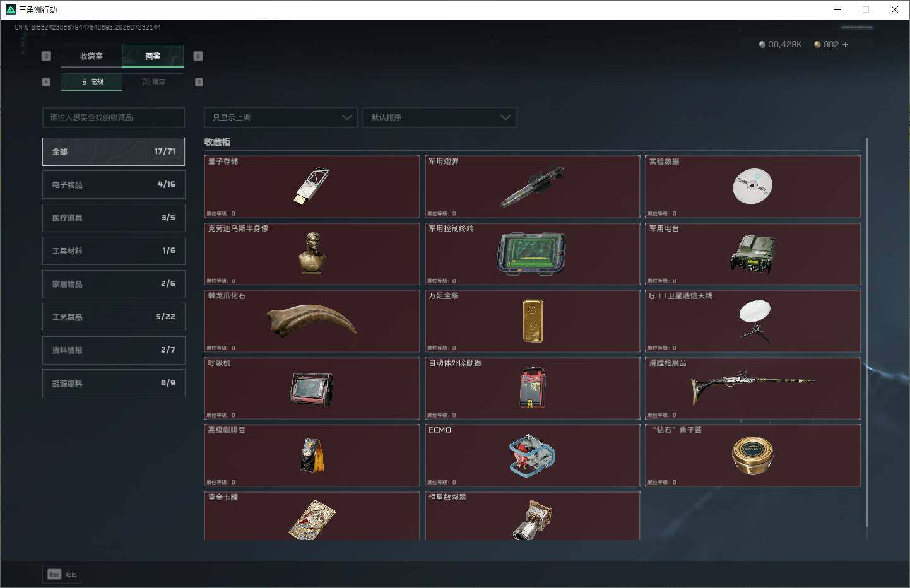Viewport: 910px width, 588px height.
Task: Click the collection list vertical scrollbar
Action: 866,332
